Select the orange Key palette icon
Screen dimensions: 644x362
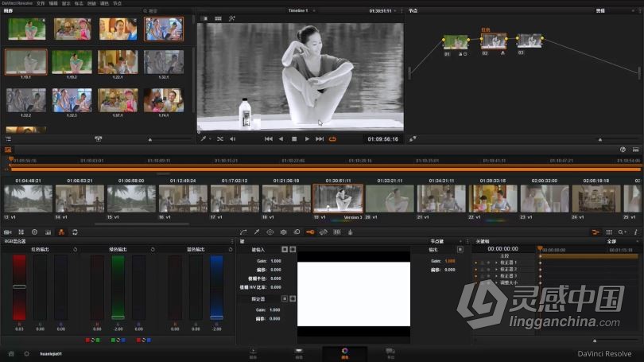click(310, 232)
